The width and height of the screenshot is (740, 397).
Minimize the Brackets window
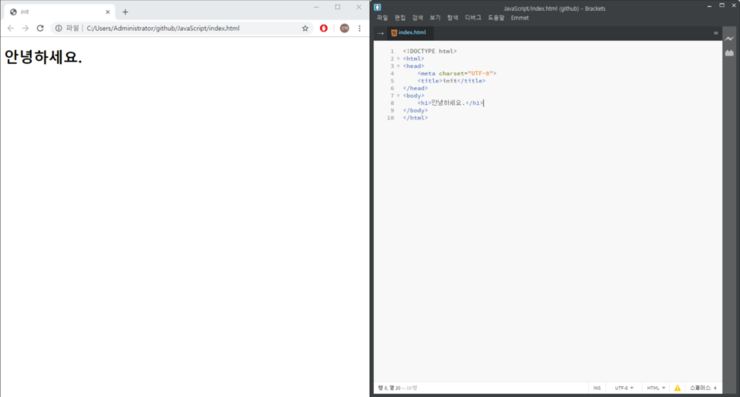pyautogui.click(x=709, y=6)
